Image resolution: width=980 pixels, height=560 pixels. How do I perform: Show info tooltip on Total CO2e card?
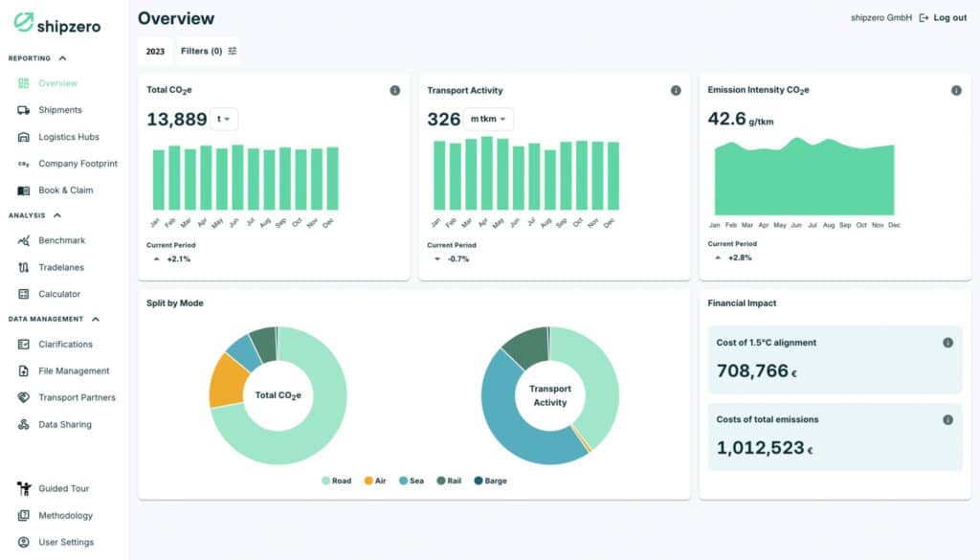point(393,90)
